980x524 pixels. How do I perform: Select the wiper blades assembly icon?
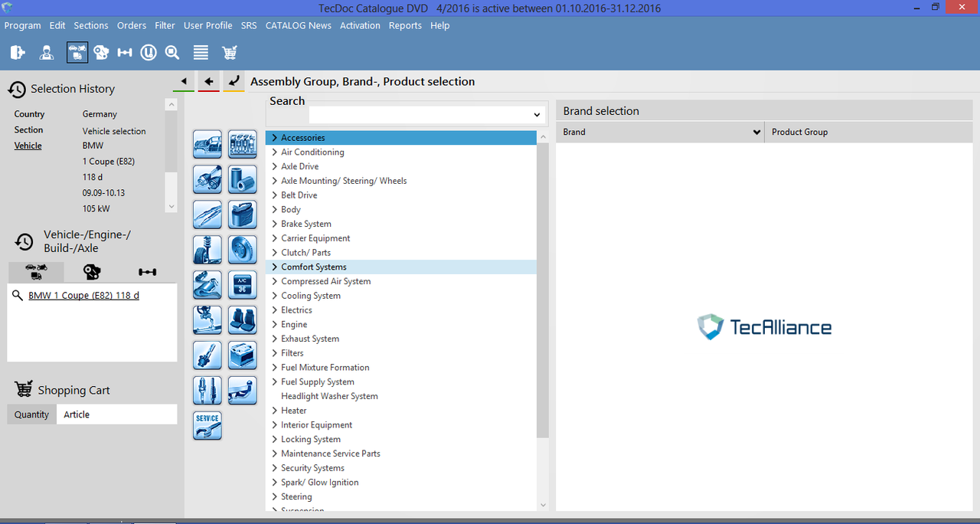(x=207, y=215)
